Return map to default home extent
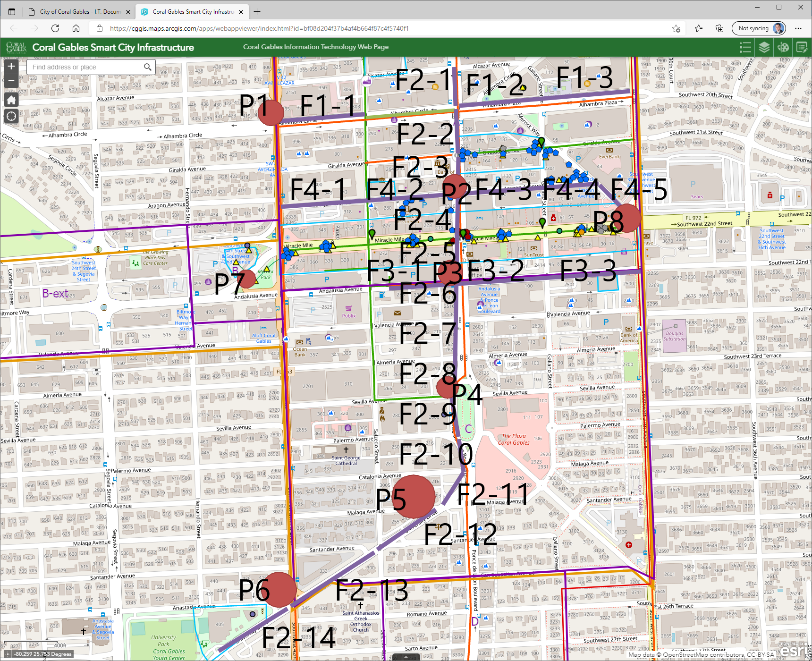 (11, 100)
